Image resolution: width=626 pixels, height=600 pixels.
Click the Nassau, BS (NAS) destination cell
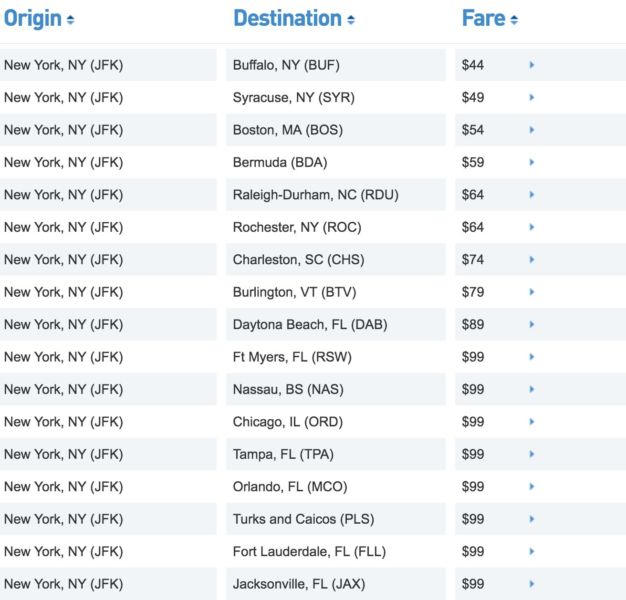[288, 389]
